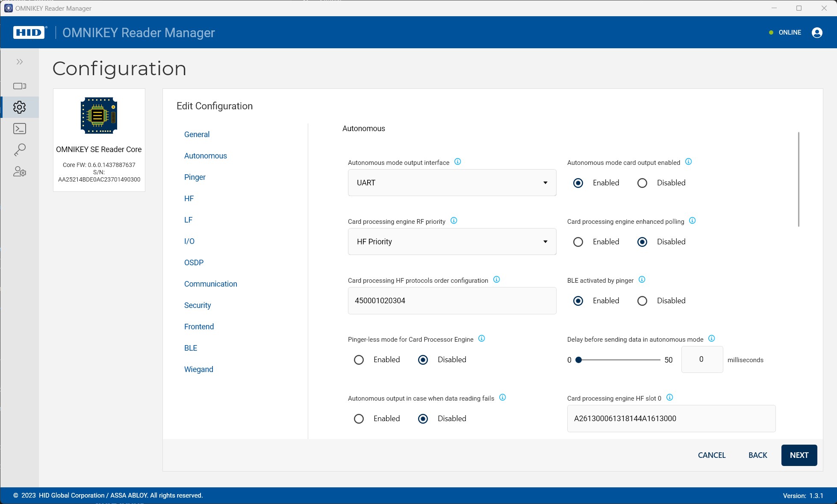Enable Pinger-less mode for Card Processor Engine
The image size is (837, 504).
[359, 360]
